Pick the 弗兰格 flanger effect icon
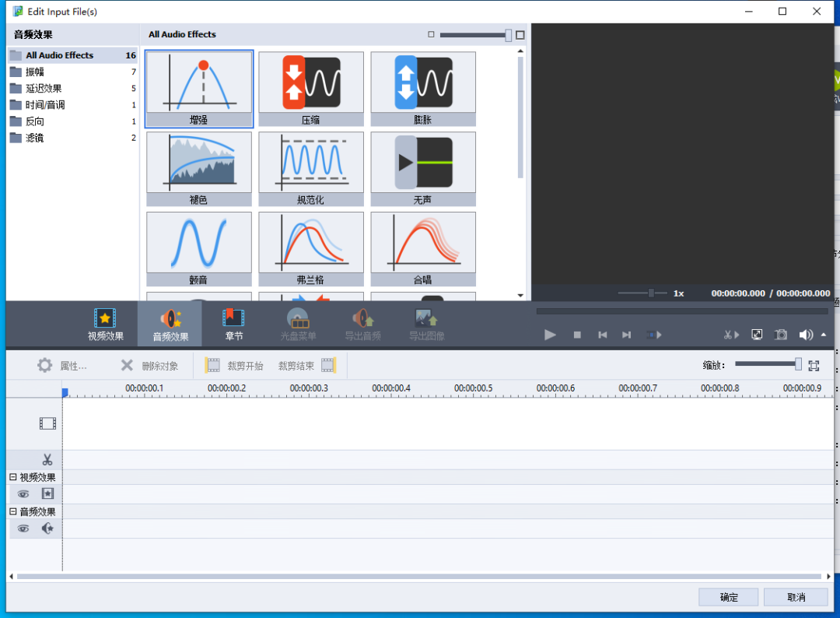The width and height of the screenshot is (840, 618). [310, 249]
